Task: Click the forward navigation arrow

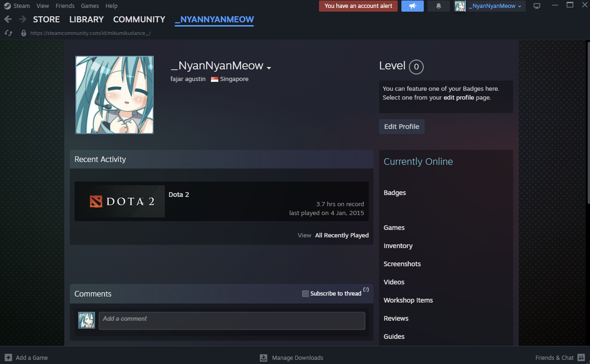Action: [22, 20]
